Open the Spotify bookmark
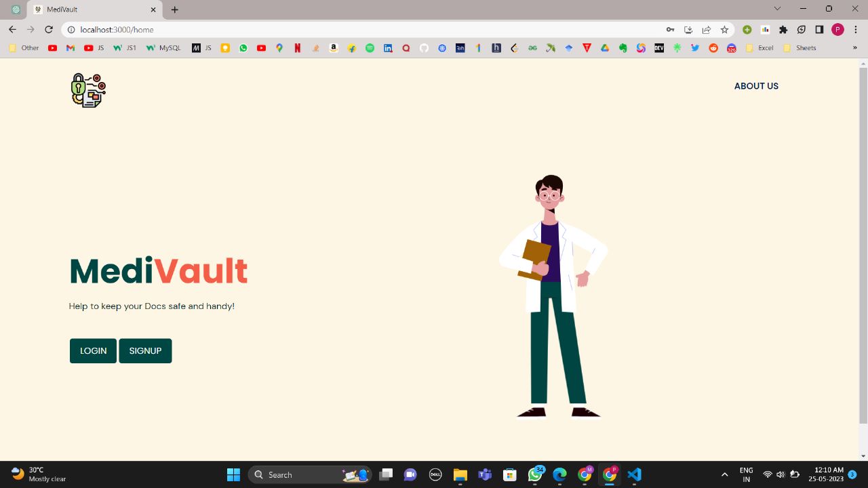 pos(370,47)
